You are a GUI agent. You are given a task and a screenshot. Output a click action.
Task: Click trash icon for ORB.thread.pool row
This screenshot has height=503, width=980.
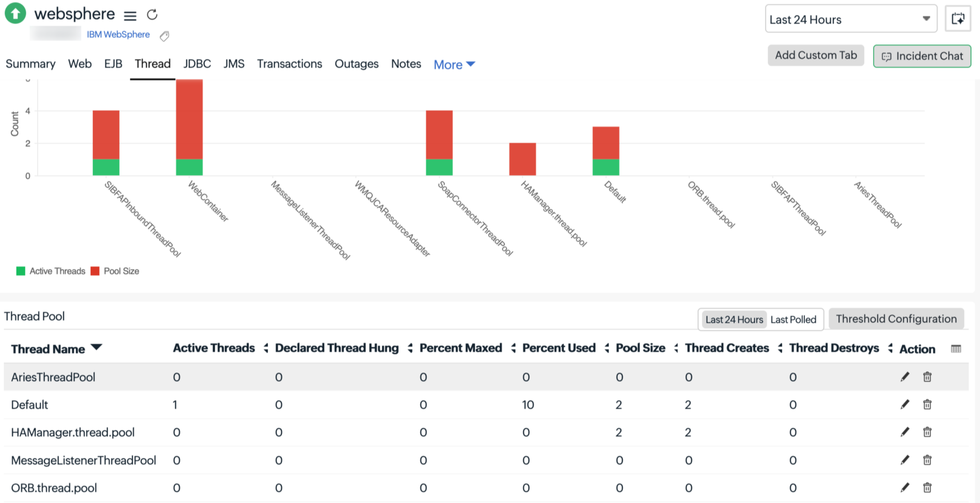click(927, 488)
